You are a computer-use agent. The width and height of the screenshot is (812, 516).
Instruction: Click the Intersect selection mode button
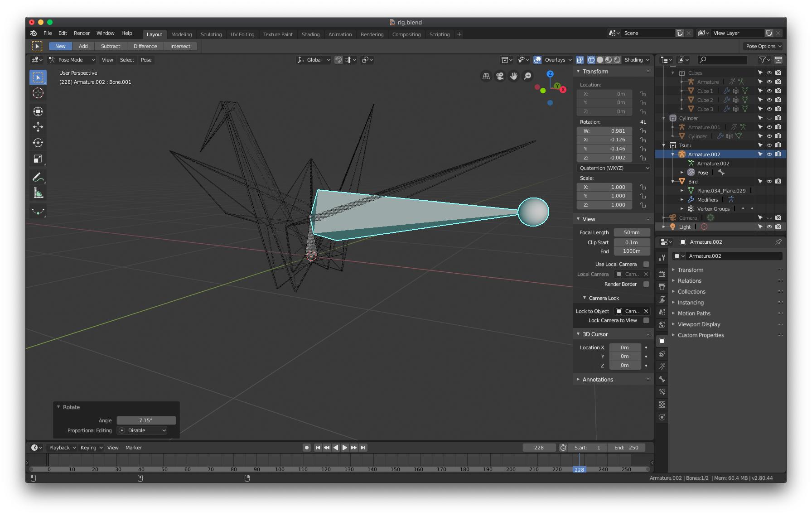[180, 46]
